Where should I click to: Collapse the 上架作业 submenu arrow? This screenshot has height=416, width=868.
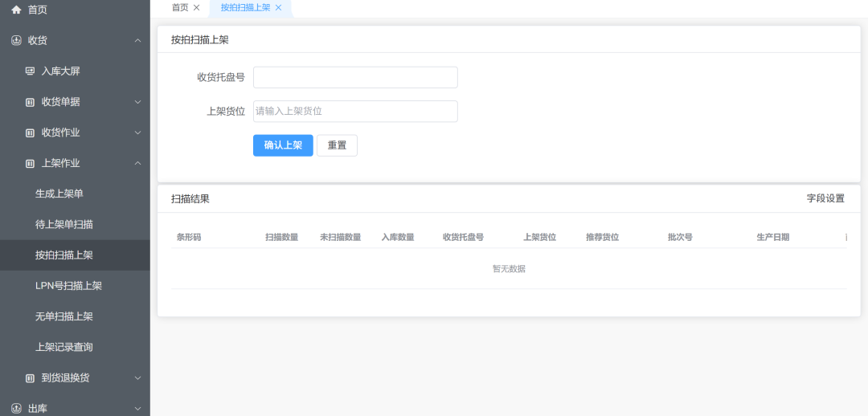click(137, 163)
